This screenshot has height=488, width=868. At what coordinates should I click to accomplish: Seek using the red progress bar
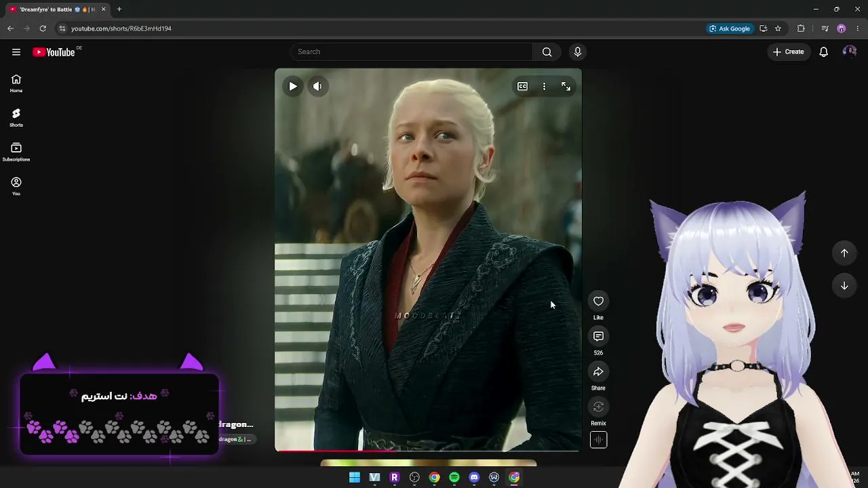[x=428, y=450]
